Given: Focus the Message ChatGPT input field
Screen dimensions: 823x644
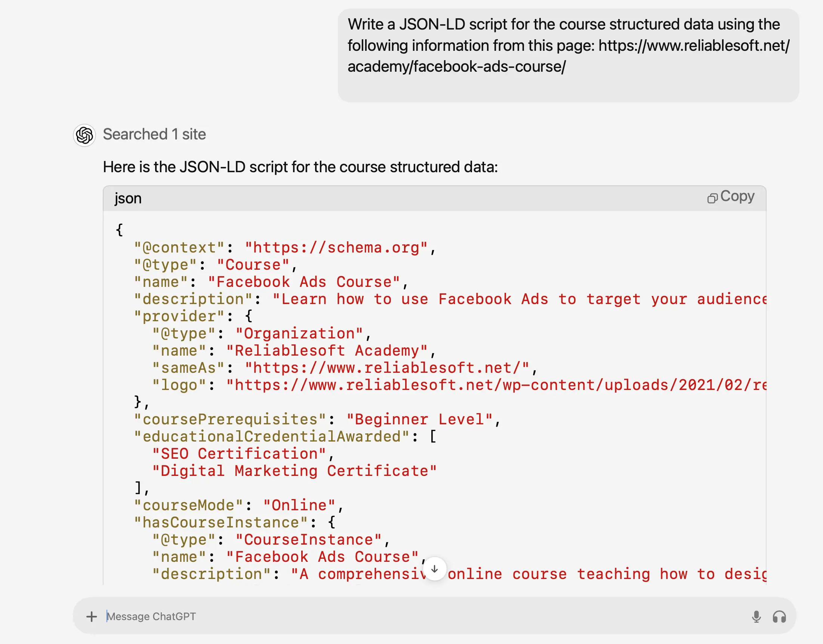Looking at the screenshot, I should pyautogui.click(x=415, y=616).
